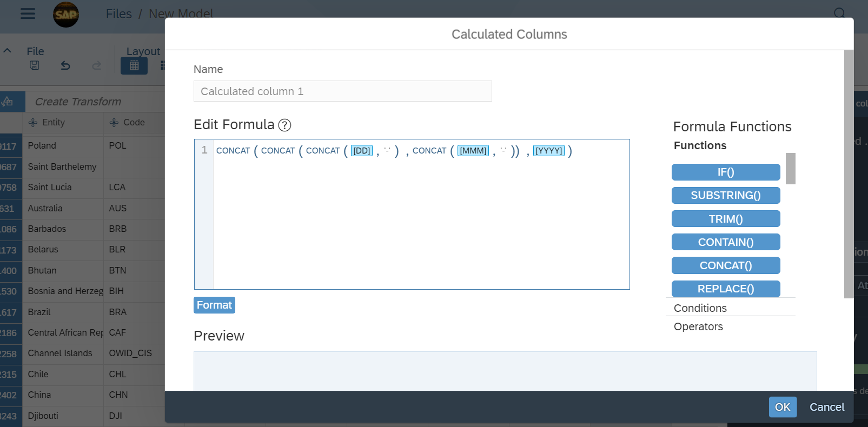This screenshot has width=868, height=427.
Task: Click the dimension icon in Entity header
Action: coord(33,123)
